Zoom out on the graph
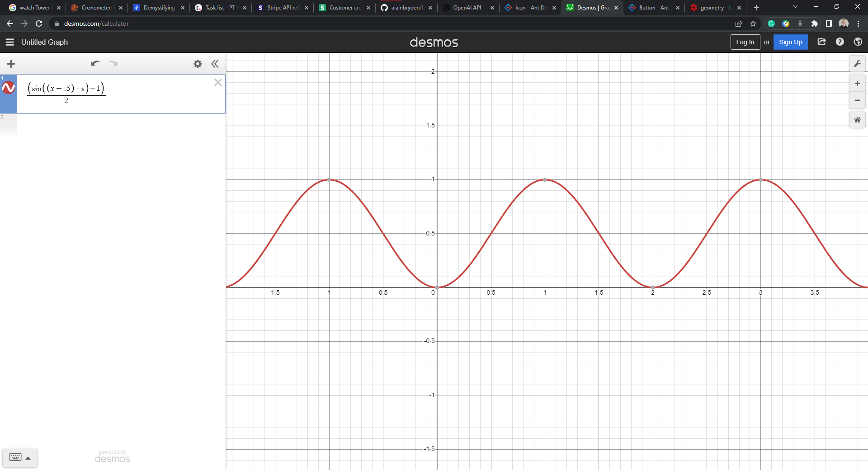The image size is (868, 470). [857, 100]
